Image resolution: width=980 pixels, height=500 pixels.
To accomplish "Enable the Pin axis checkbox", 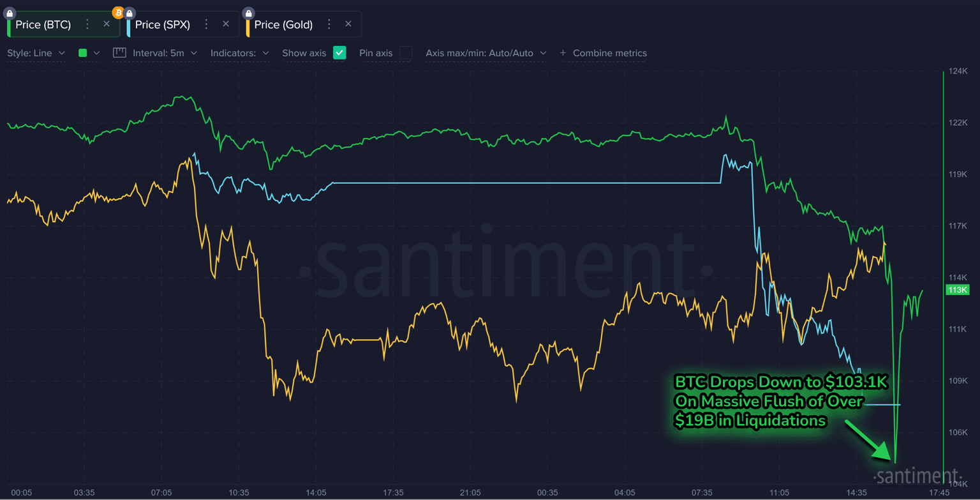I will click(x=406, y=53).
